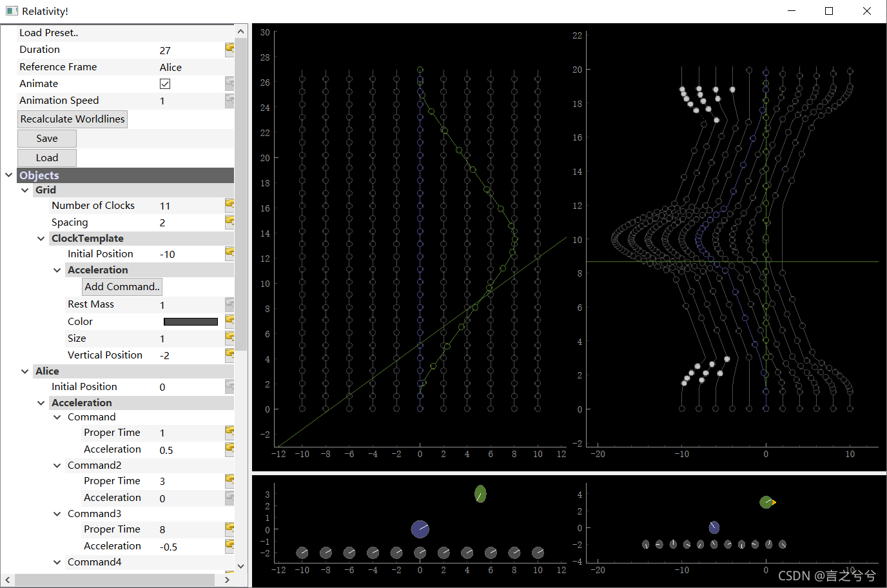Click the Load button
The height and width of the screenshot is (588, 887).
[47, 158]
